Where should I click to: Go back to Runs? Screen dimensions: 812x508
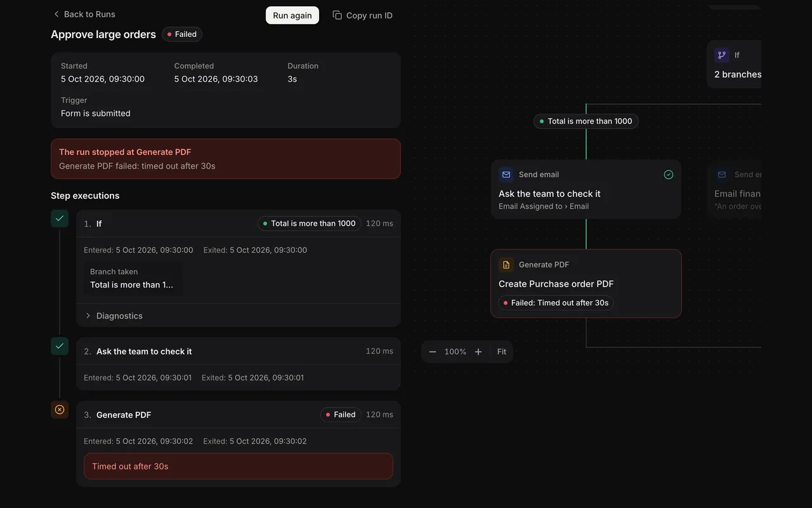[84, 14]
